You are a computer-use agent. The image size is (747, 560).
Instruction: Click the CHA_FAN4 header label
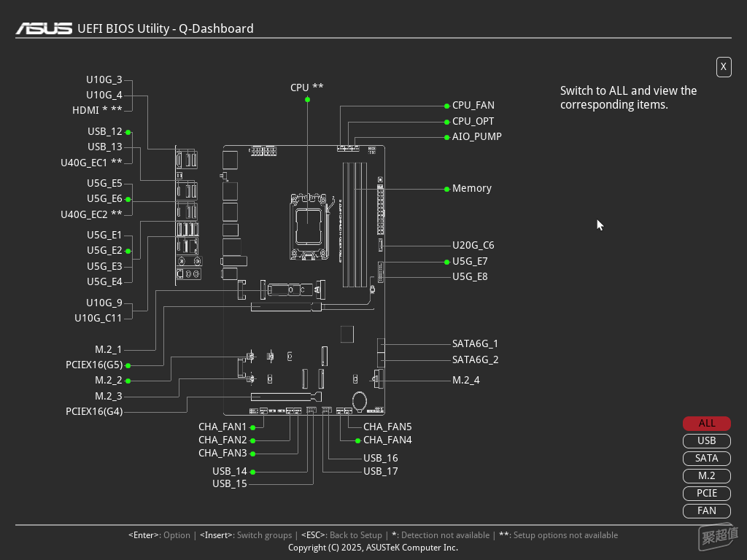[x=387, y=440]
